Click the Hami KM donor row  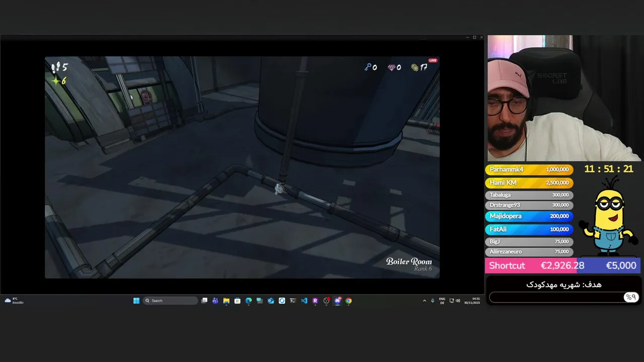pyautogui.click(x=529, y=183)
